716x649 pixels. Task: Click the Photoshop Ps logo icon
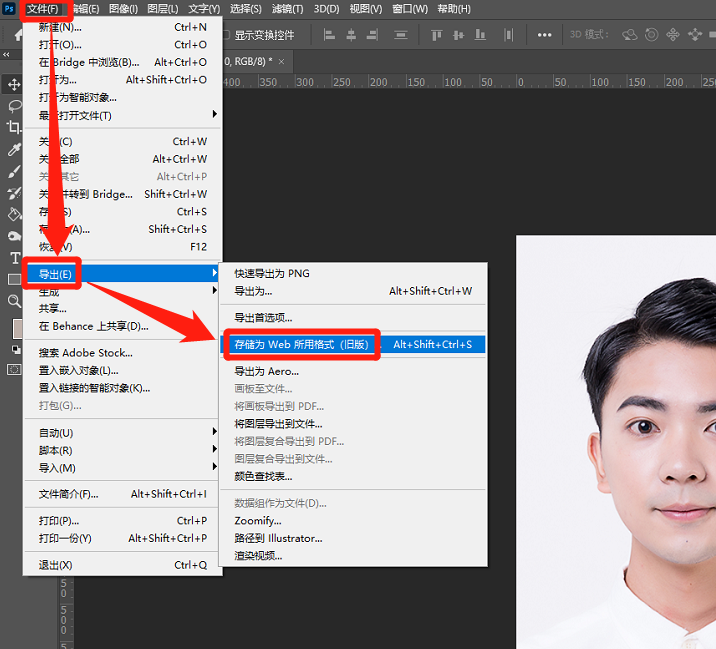coord(9,9)
